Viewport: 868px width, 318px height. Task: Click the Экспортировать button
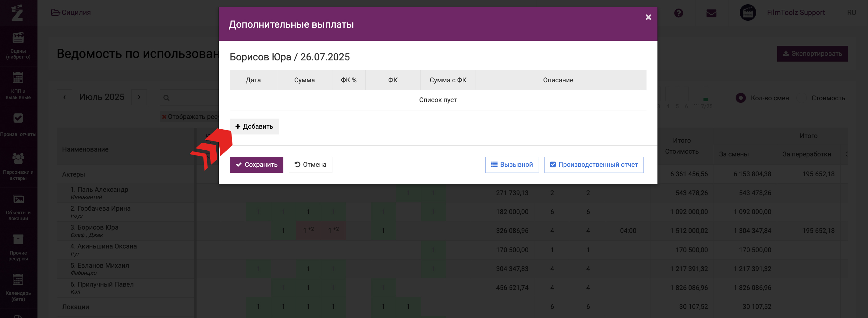812,54
